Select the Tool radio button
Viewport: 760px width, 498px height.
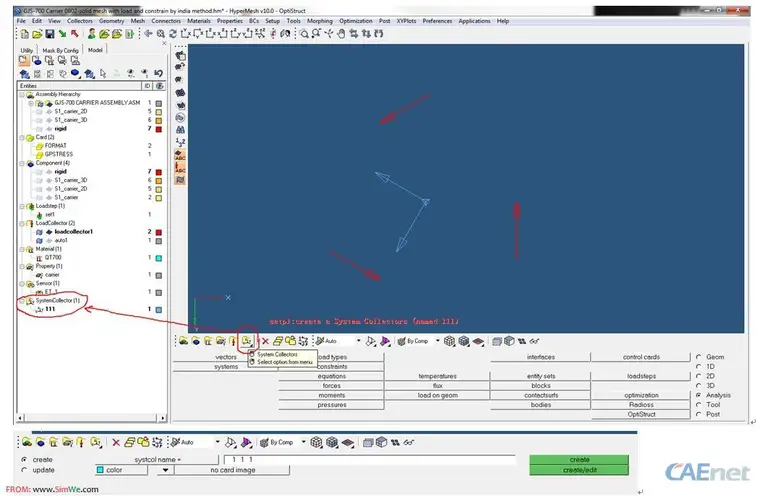tap(698, 404)
